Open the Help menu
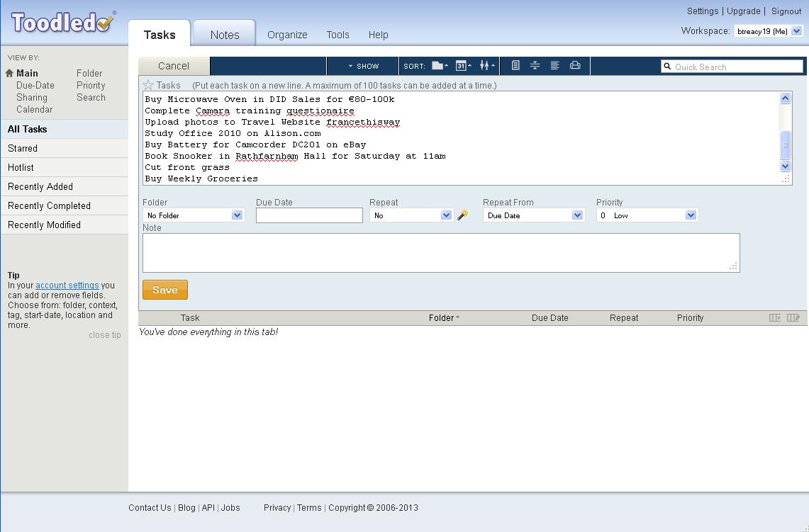Image resolution: width=809 pixels, height=532 pixels. [x=378, y=35]
